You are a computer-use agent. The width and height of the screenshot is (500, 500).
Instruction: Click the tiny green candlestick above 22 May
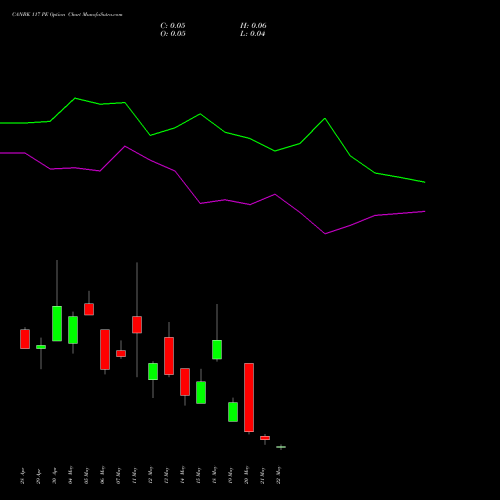tap(281, 447)
